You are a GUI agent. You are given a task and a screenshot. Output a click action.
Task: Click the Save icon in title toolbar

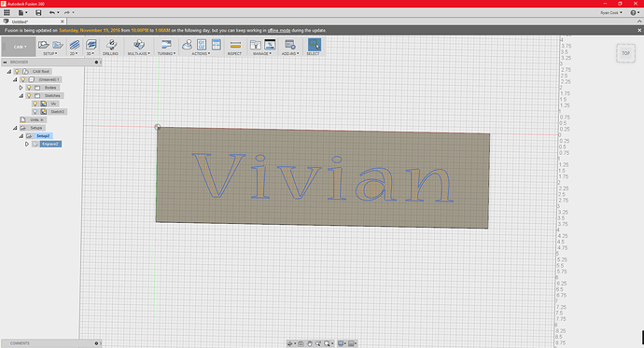click(x=38, y=13)
